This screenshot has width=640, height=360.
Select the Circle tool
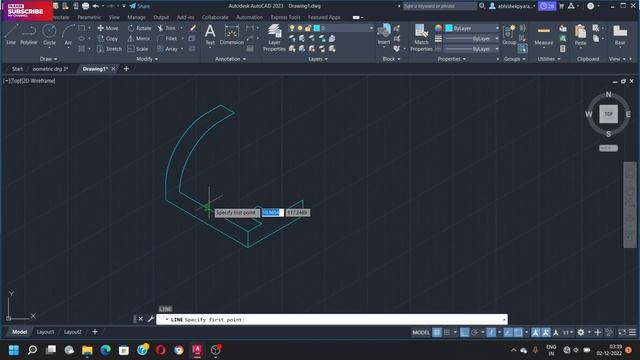click(49, 34)
